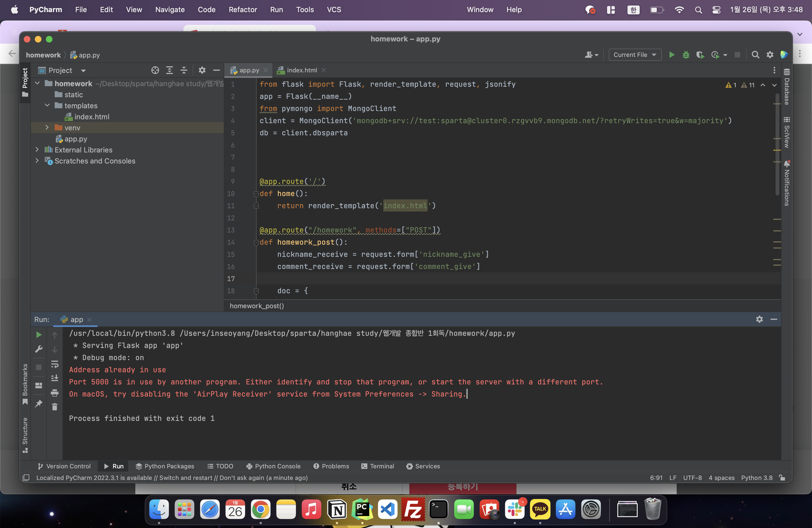Switch to index.html editor tab
812x528 pixels.
tap(302, 70)
